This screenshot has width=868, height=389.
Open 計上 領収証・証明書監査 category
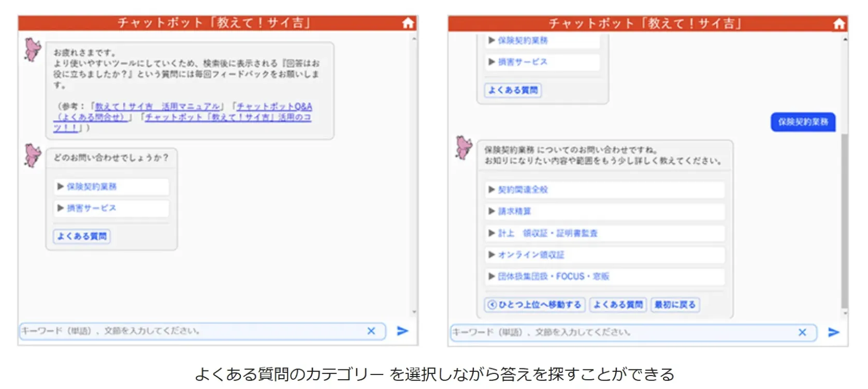point(604,233)
